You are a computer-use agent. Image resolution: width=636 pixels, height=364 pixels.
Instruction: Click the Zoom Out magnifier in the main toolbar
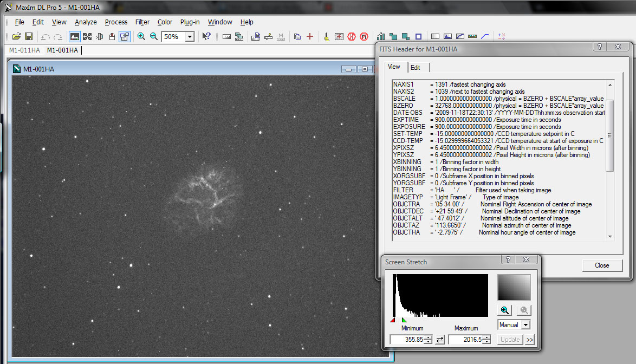click(x=154, y=36)
